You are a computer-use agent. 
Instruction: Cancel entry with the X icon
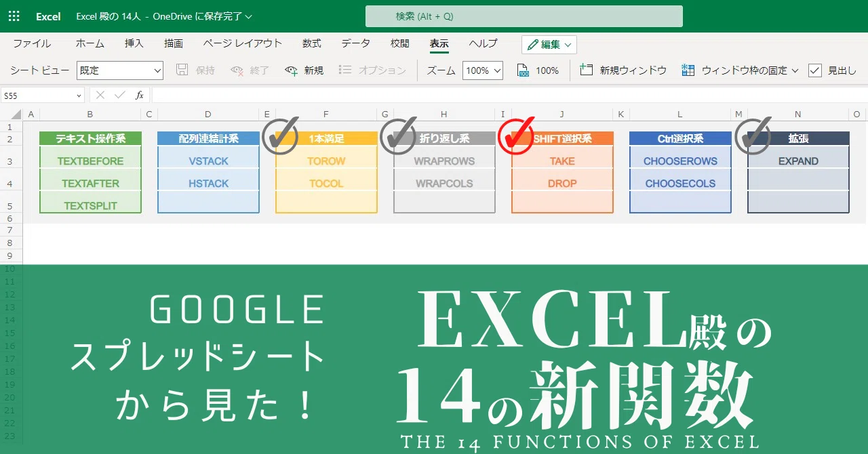point(100,96)
